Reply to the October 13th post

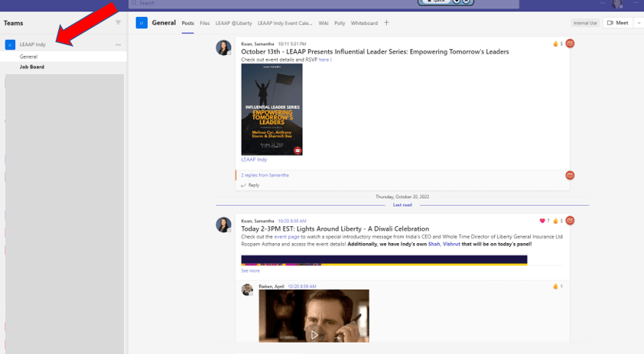pyautogui.click(x=250, y=185)
